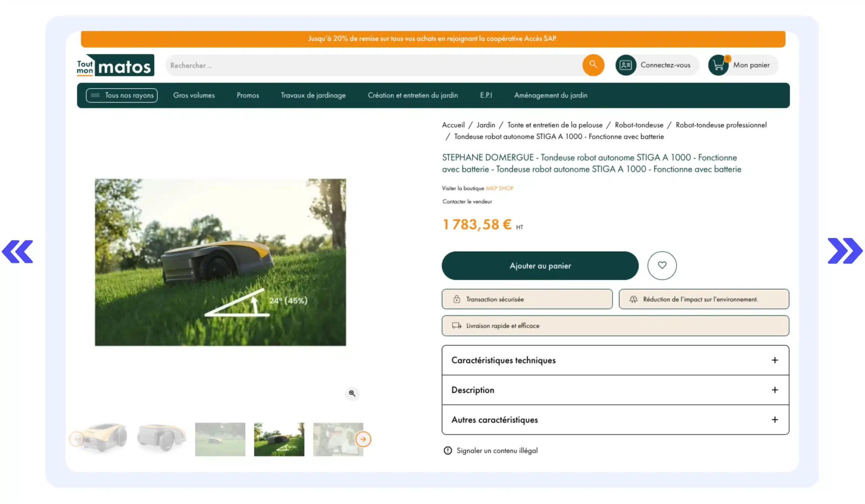Click the large left double-chevron arrow
Viewport: 865px width, 504px height.
17,251
